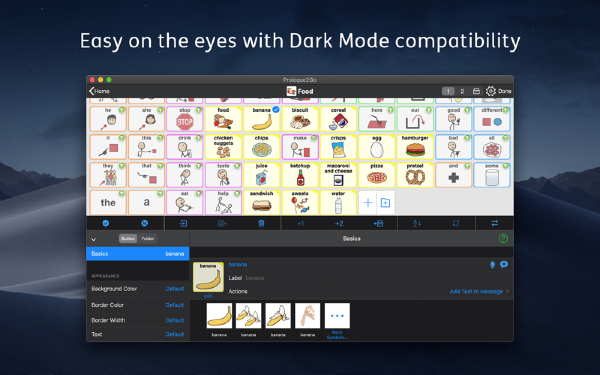Go back using the Home arrow
This screenshot has height=375, width=600.
99,91
